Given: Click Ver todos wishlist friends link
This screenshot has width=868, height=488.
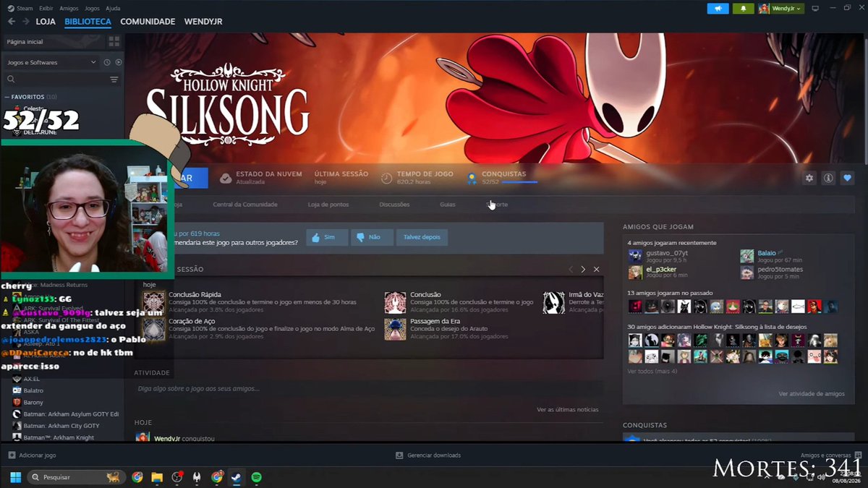Looking at the screenshot, I should click(652, 371).
